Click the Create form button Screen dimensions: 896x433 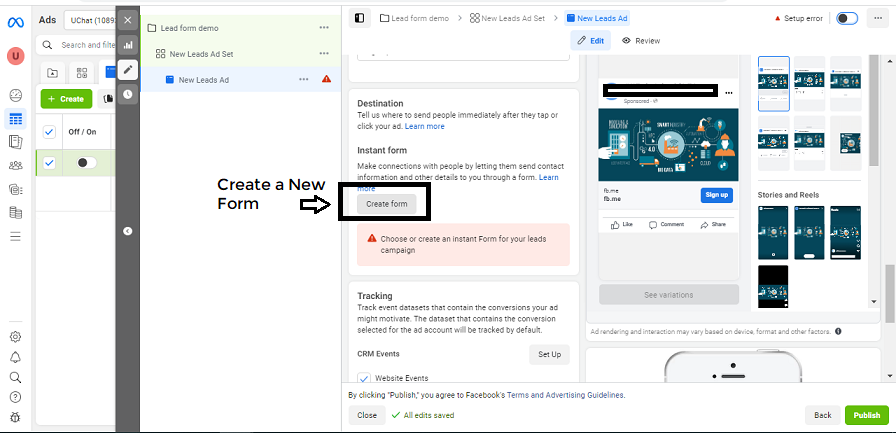pyautogui.click(x=386, y=204)
